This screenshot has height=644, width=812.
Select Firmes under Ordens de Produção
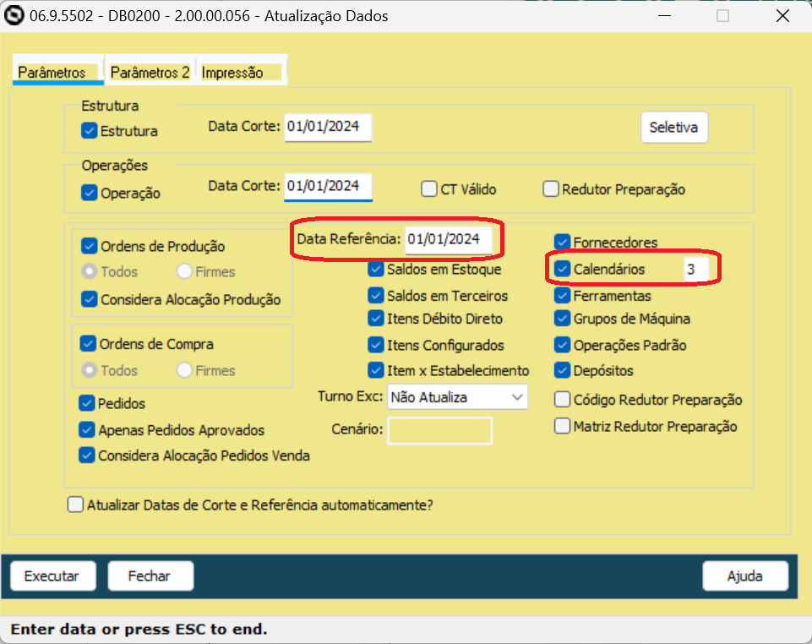point(184,271)
